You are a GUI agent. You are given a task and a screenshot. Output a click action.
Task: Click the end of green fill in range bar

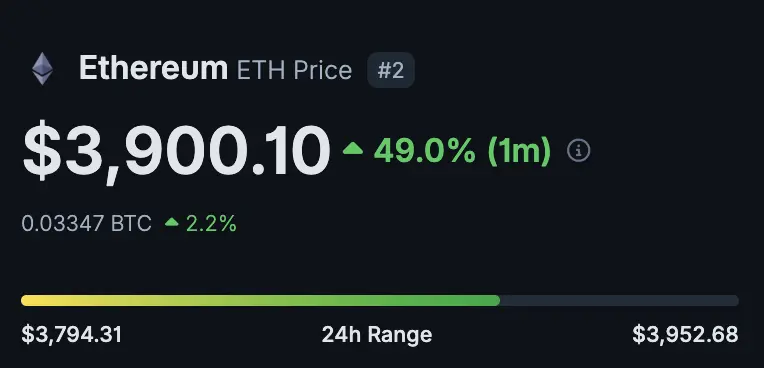pos(496,300)
